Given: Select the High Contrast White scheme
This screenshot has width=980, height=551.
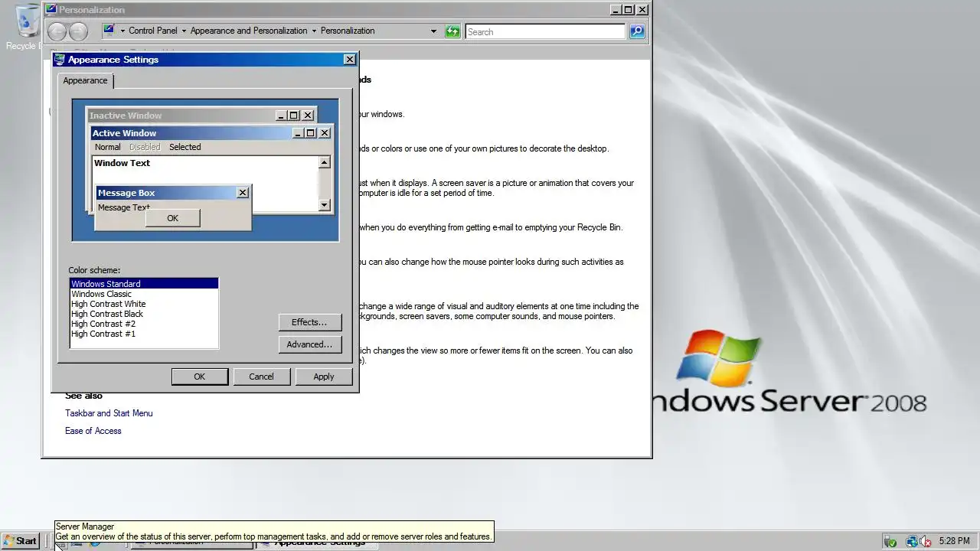Looking at the screenshot, I should (x=144, y=304).
